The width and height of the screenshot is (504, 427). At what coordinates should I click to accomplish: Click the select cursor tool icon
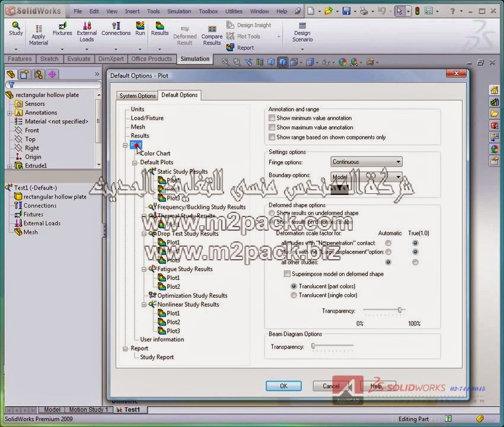pyautogui.click(x=399, y=11)
